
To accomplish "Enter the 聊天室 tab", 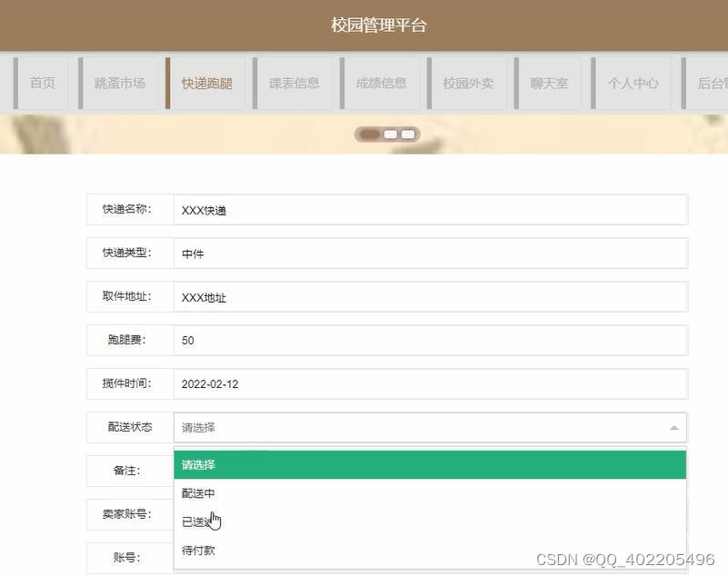I will coord(548,82).
